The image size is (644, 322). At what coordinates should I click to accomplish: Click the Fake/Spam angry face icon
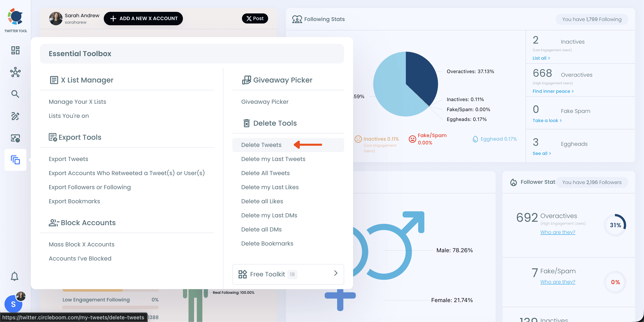[412, 139]
